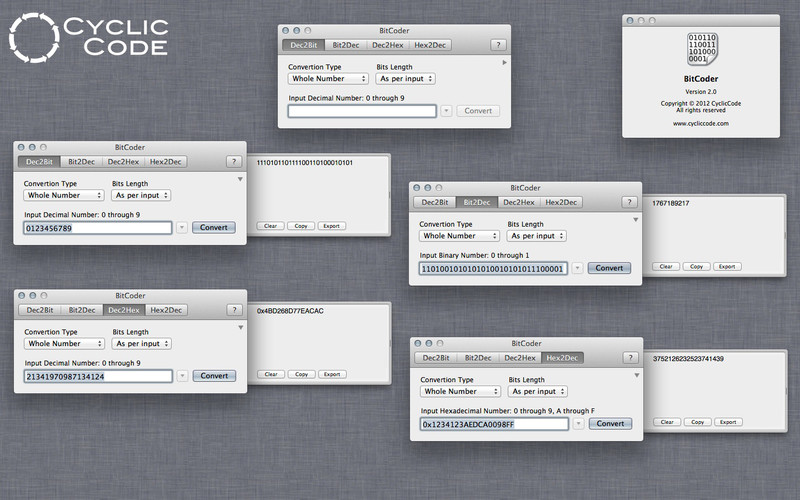This screenshot has height=500, width=800.
Task: Click the ? help button in the binary input window
Action: (629, 202)
